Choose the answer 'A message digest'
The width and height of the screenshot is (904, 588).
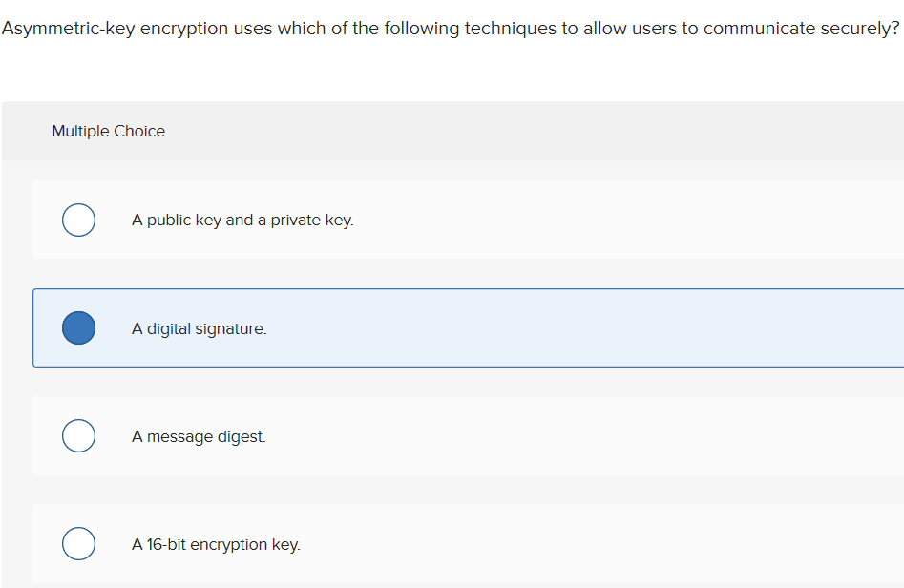(200, 435)
